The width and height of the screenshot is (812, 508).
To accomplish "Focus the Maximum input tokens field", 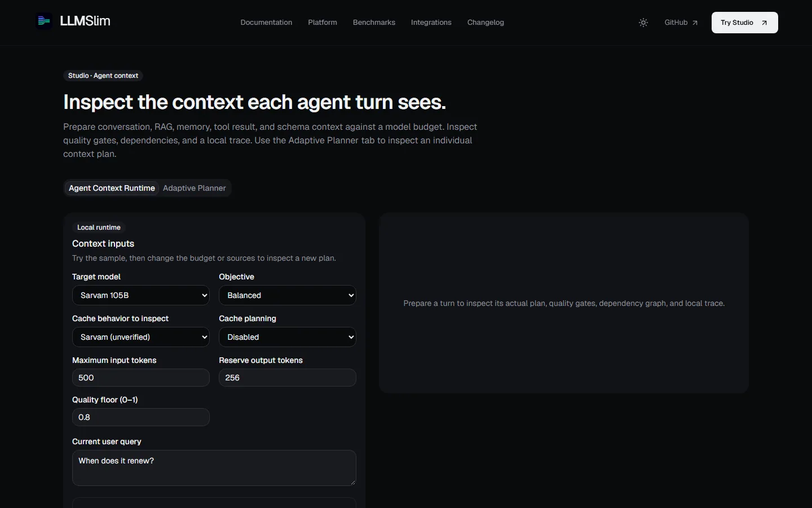I will point(141,378).
